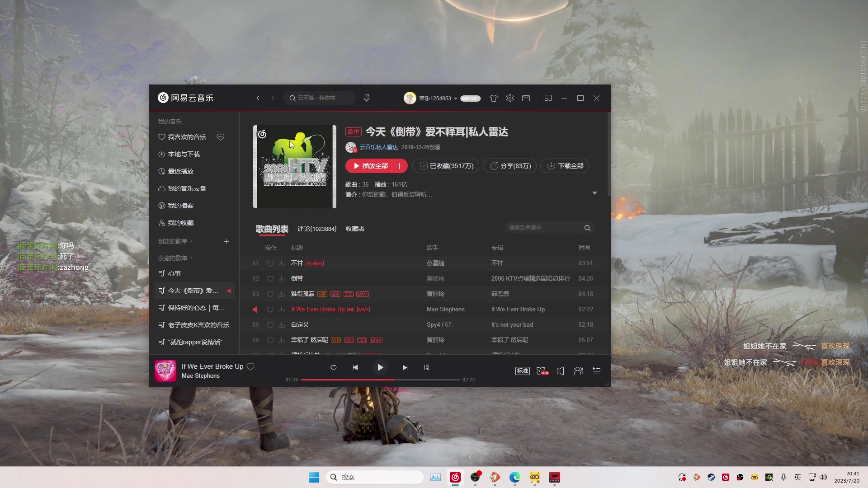Expand the playlist description arrow

tap(594, 193)
